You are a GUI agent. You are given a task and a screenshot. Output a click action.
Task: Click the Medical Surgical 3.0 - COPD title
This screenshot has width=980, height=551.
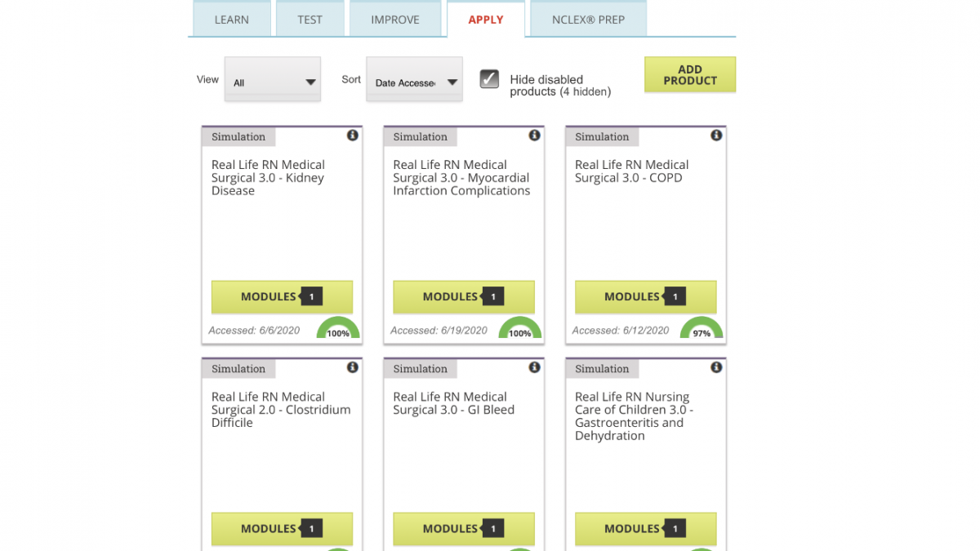[x=631, y=171]
